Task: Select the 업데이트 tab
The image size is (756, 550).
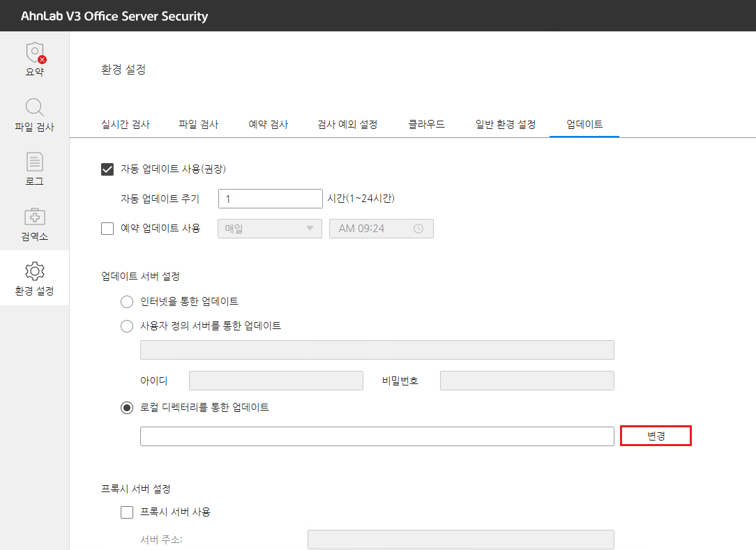Action: tap(584, 124)
